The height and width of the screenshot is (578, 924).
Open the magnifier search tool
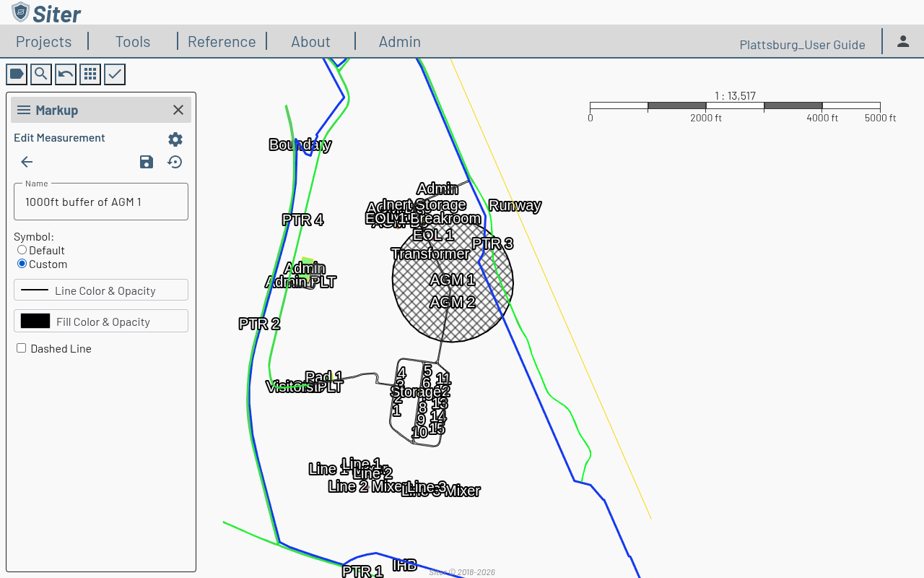pyautogui.click(x=41, y=74)
